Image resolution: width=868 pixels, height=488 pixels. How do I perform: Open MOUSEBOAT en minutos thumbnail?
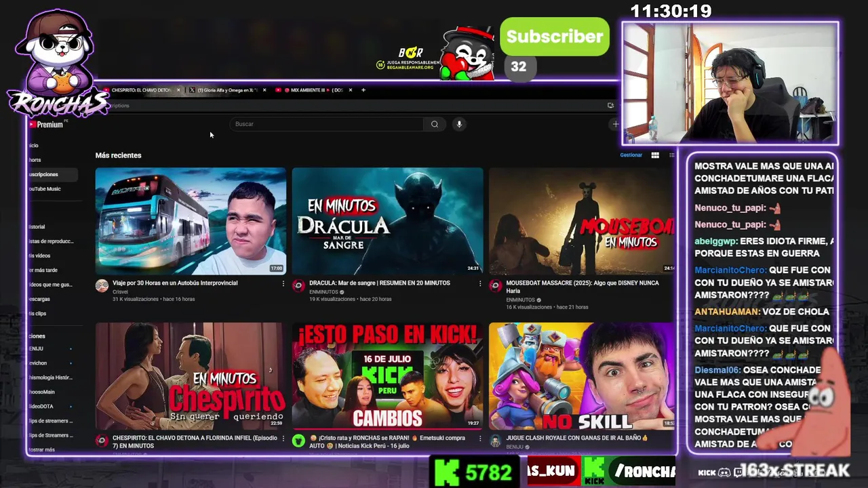582,221
